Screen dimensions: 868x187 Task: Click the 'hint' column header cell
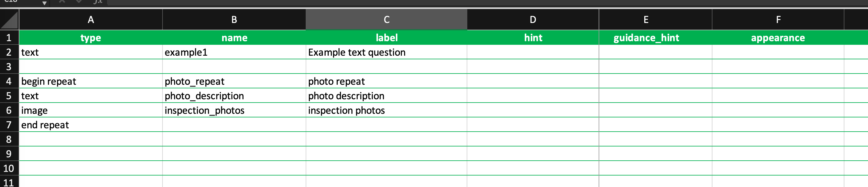tap(533, 38)
